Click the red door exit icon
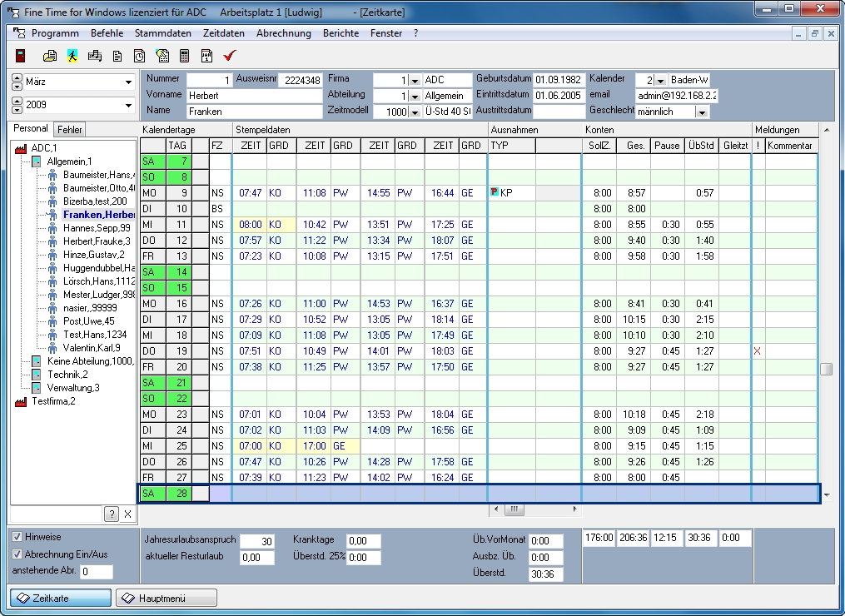This screenshot has width=845, height=616. pyautogui.click(x=21, y=56)
